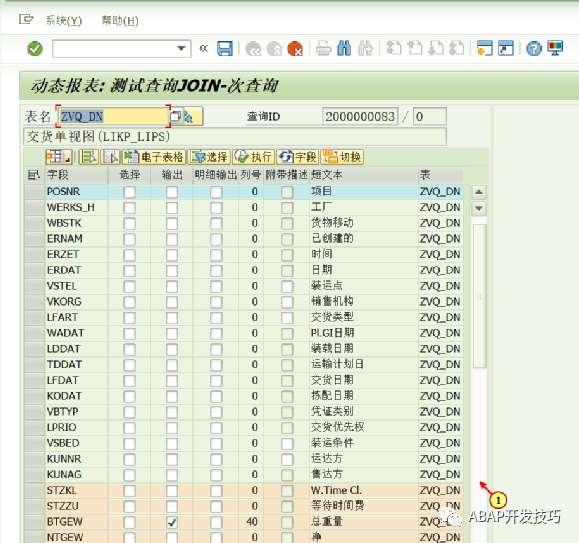Click the Next Page icon
This screenshot has height=543, width=579.
click(x=436, y=48)
